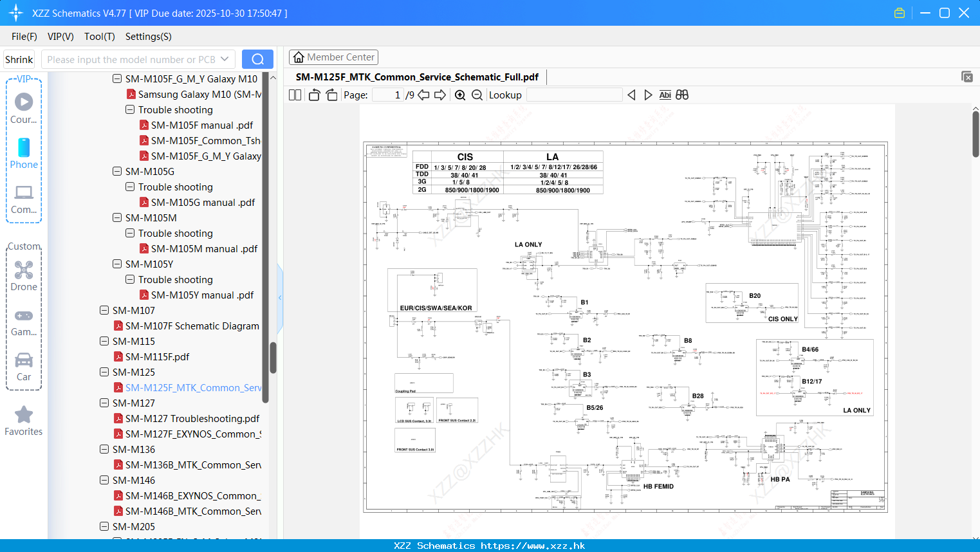Open SM-M105G manual .pdf
Viewport: 980px width, 552px height.
point(203,203)
